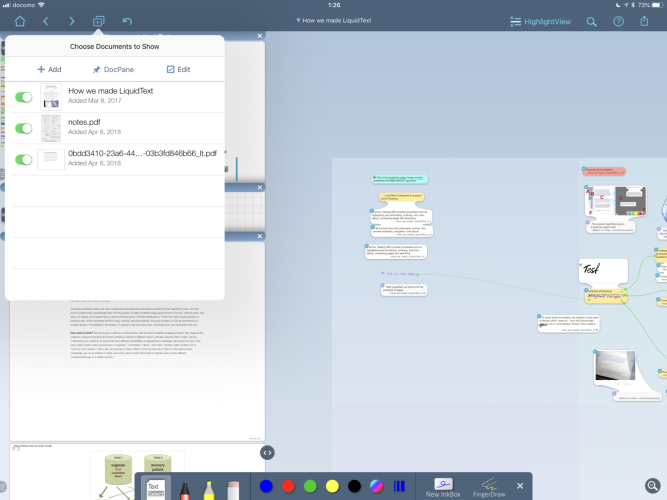Viewport: 667px width, 500px height.
Task: Open line thickness selector in pen bar
Action: [x=399, y=486]
